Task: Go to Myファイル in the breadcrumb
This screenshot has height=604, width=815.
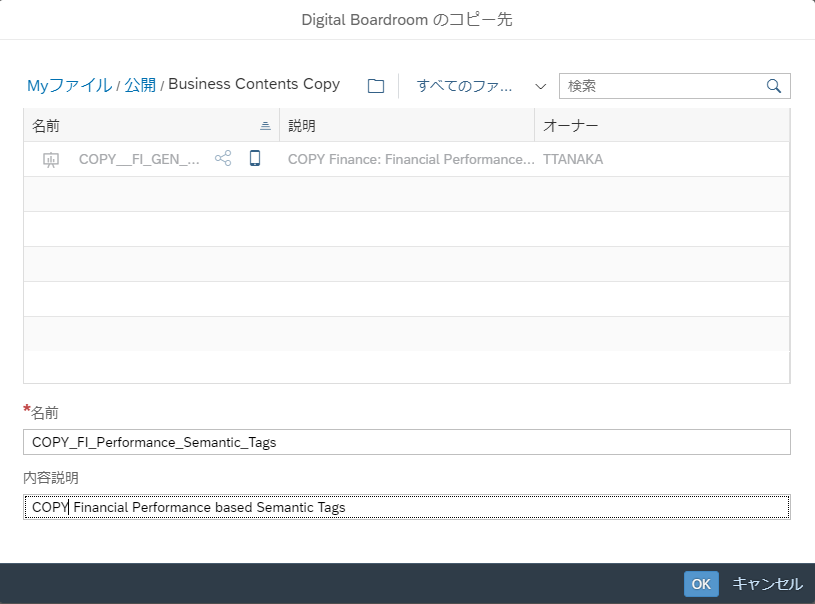Action: tap(69, 85)
